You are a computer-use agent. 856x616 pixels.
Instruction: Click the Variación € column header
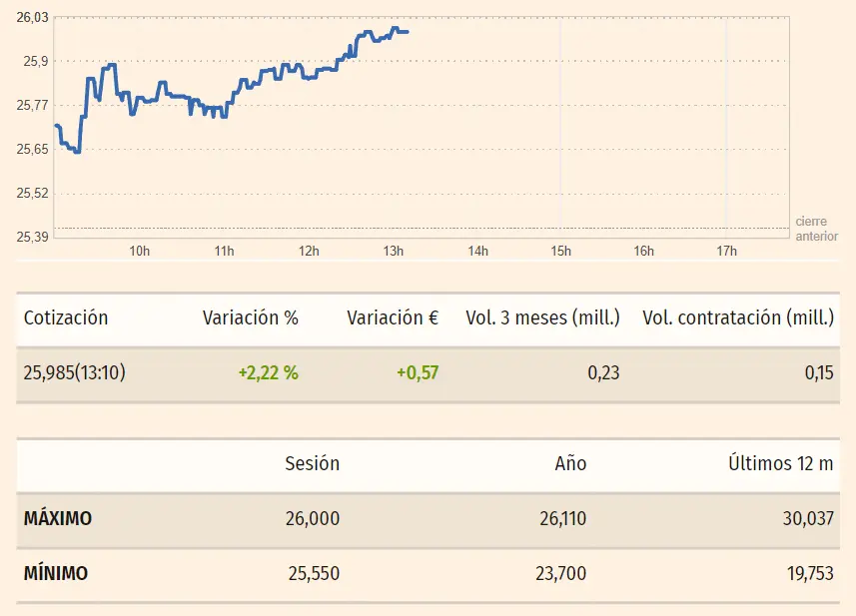[393, 318]
